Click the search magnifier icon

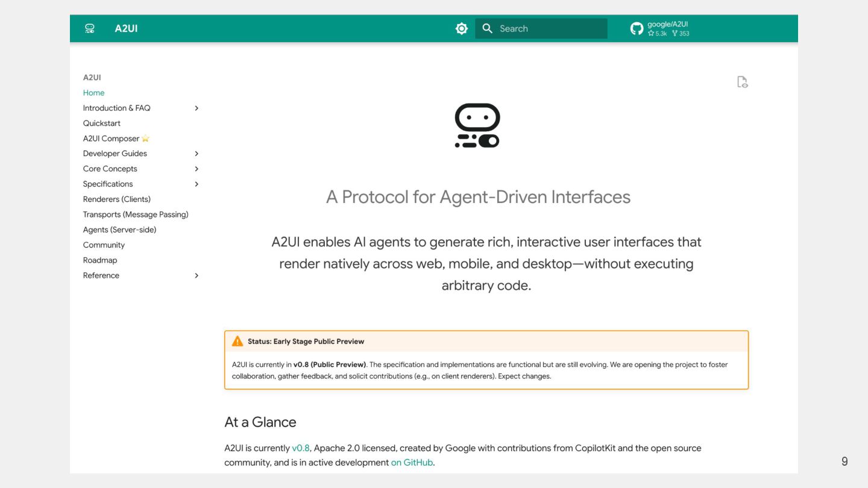[x=488, y=28]
